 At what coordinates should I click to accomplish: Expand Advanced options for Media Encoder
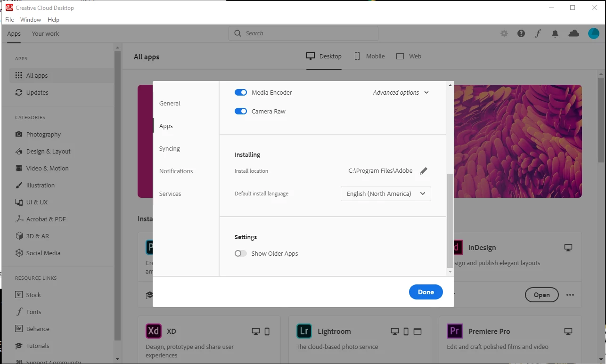point(401,92)
